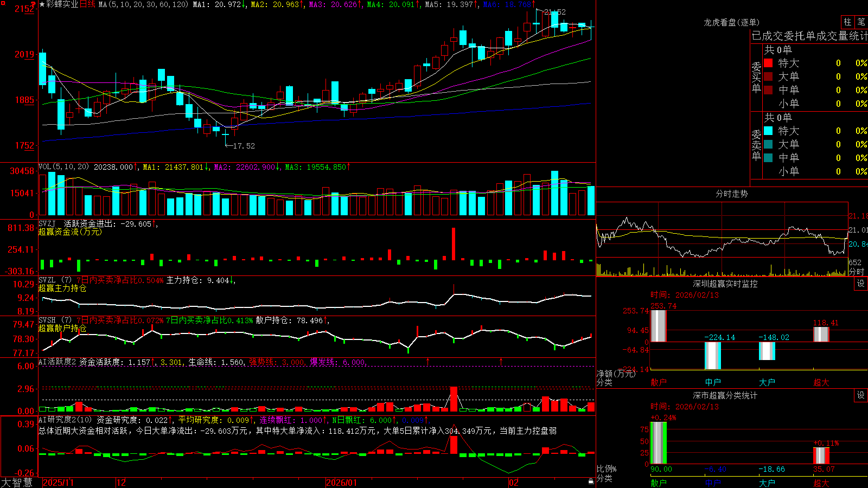
Task: Click the AI研究度2(10) indicator name
Action: click(x=65, y=420)
